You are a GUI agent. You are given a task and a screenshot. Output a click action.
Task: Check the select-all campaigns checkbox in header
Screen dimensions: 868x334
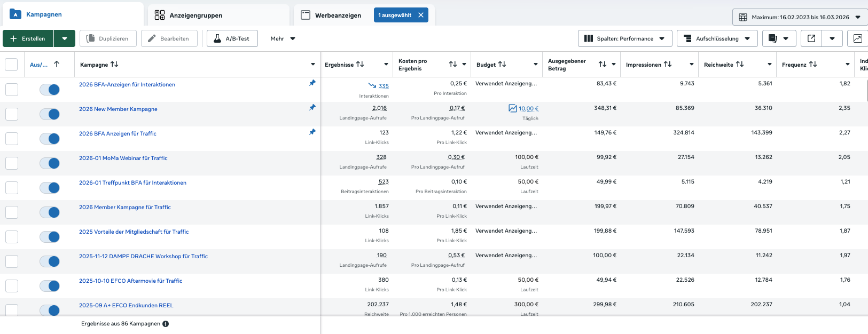[x=11, y=65]
